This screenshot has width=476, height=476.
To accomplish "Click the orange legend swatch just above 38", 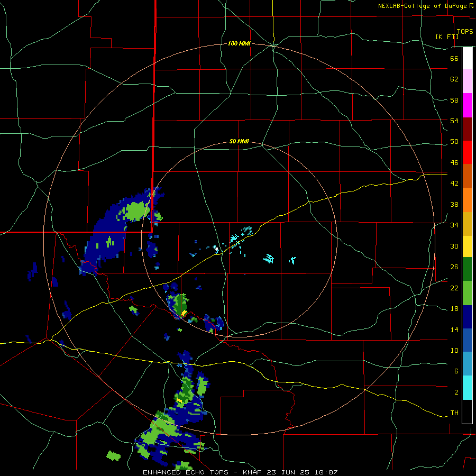I will pos(467,200).
